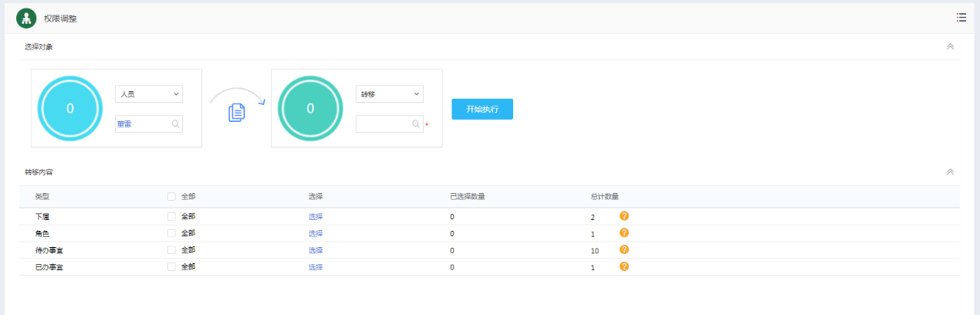Screen dimensions: 980x315
Task: Click the 开始执行 button
Action: (x=482, y=109)
